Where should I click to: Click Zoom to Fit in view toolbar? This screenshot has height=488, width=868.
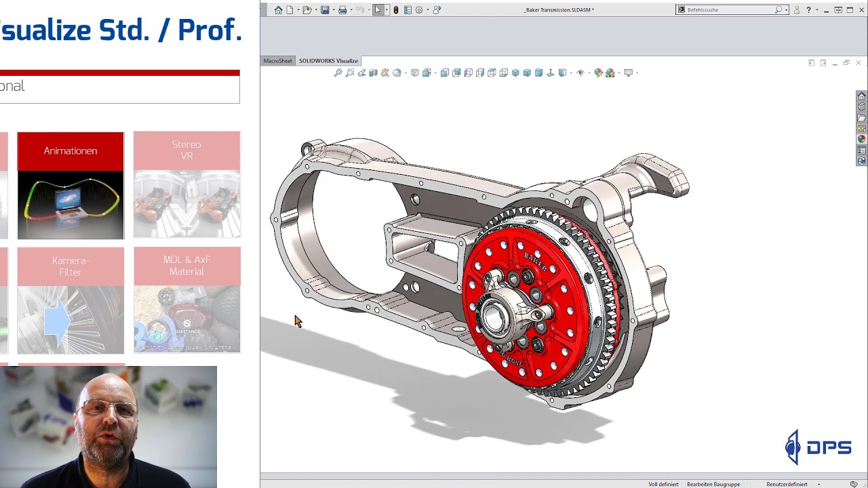pos(338,73)
